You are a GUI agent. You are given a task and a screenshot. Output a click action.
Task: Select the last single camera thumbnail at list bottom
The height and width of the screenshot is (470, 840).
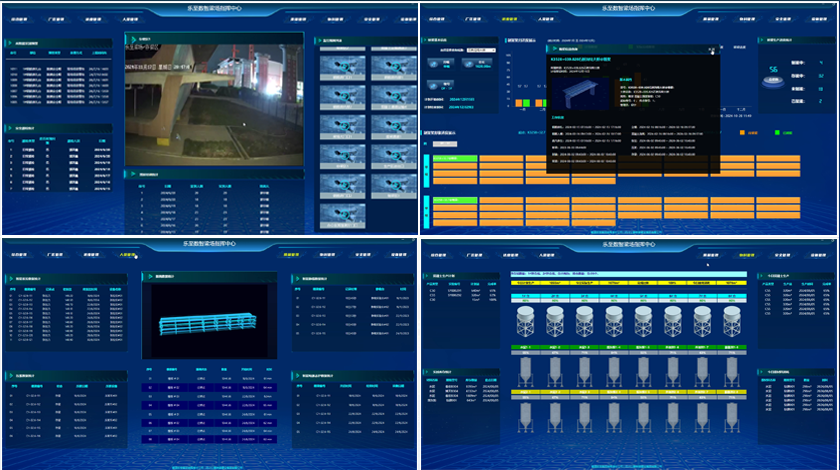(x=342, y=215)
